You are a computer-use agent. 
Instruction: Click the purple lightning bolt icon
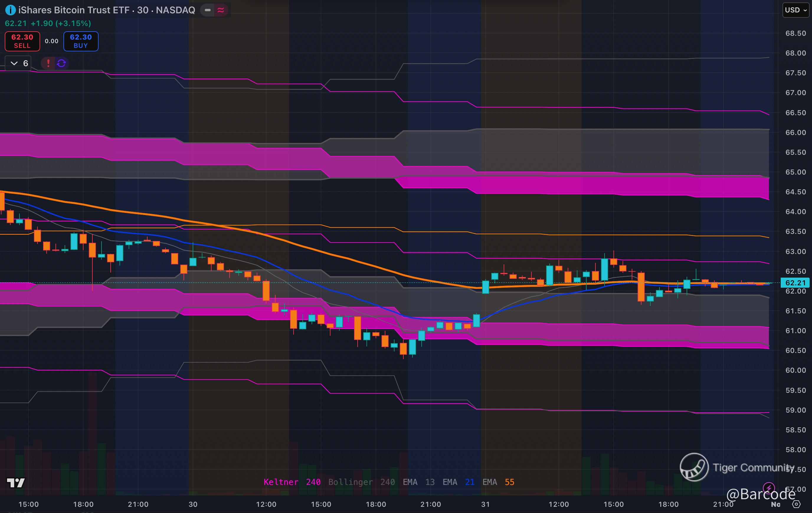[769, 488]
